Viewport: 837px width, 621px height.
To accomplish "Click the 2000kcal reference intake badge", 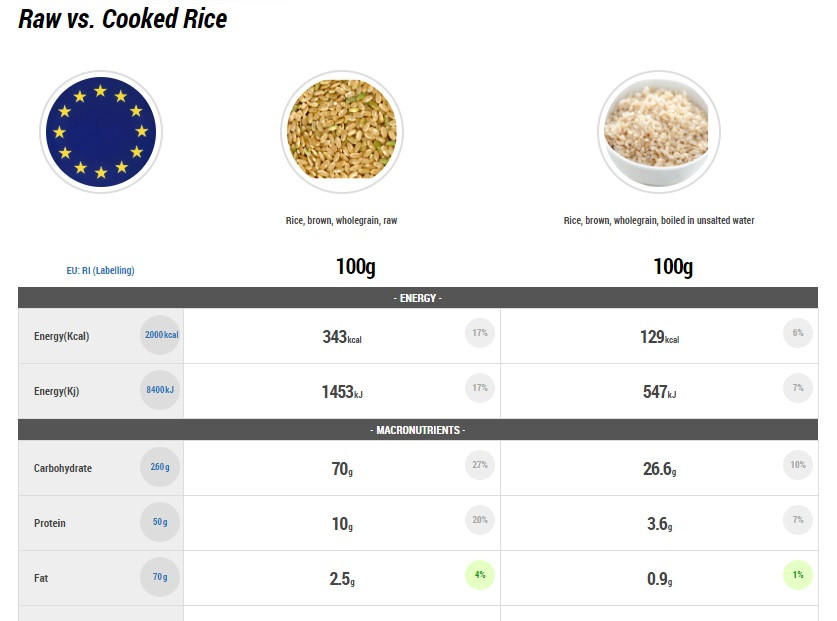I will coord(161,335).
